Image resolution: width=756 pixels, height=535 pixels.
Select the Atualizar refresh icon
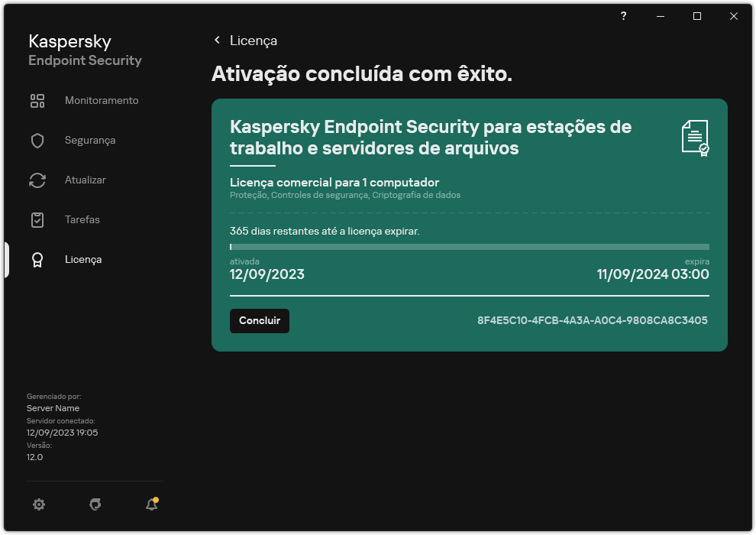click(x=37, y=180)
